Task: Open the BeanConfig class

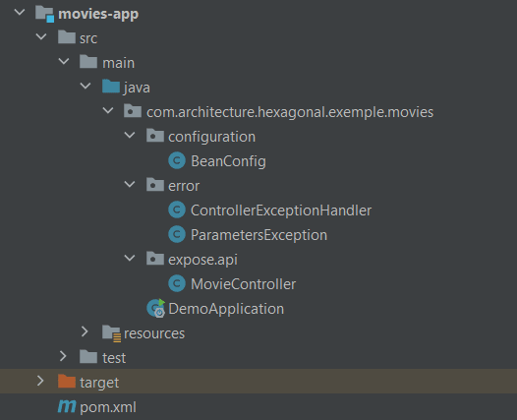Action: (x=228, y=161)
